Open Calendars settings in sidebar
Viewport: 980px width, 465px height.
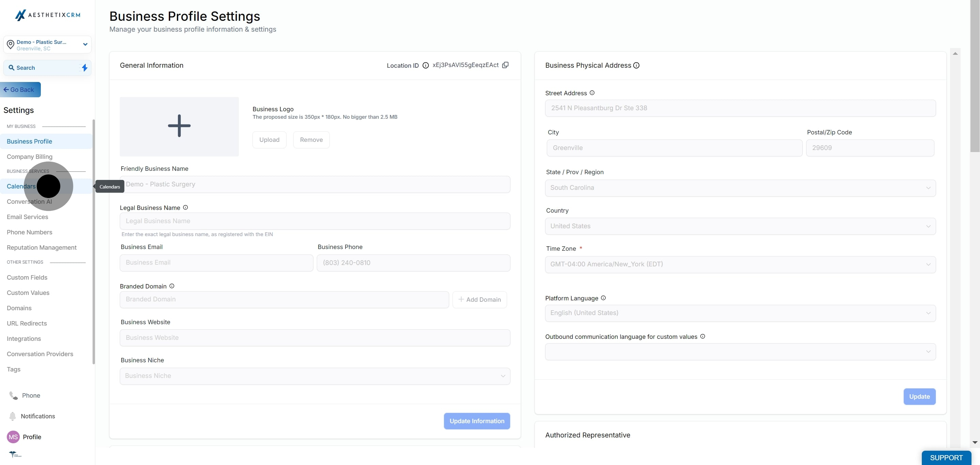pyautogui.click(x=21, y=186)
